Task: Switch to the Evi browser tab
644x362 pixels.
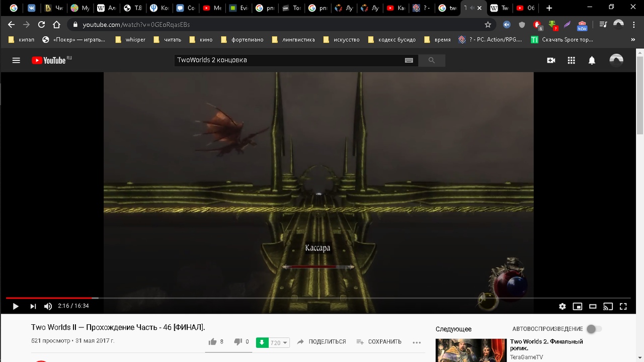Action: [x=238, y=8]
